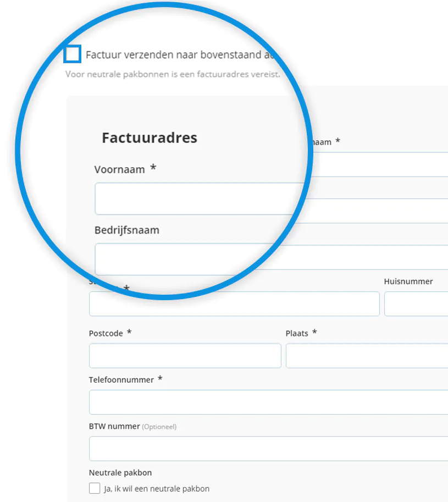Viewport: 448px width, 502px height.
Task: Click the Postcode input field
Action: 185,356
